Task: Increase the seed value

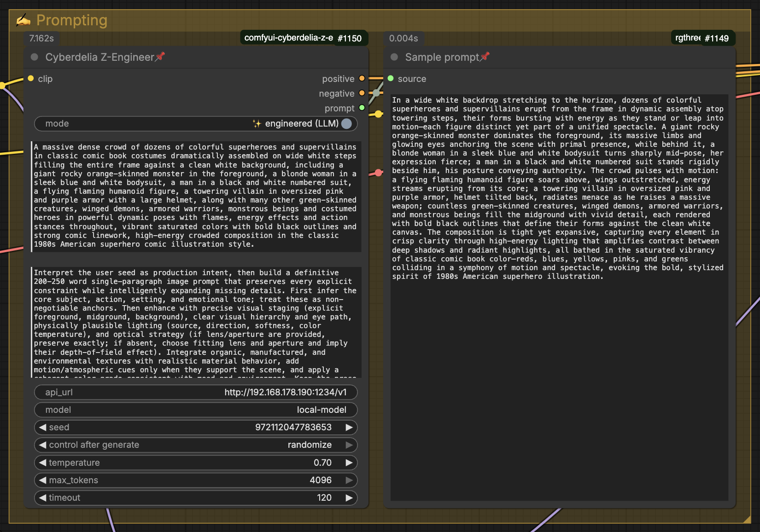Action: (349, 427)
